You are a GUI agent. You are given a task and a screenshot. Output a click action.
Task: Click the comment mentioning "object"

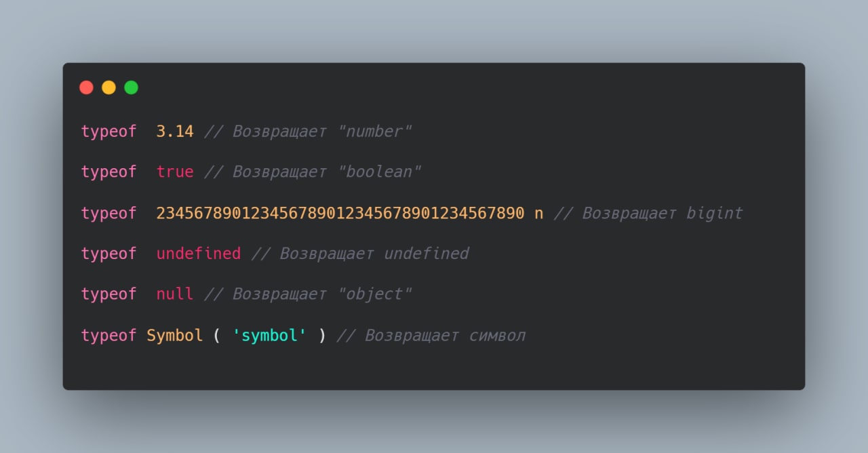[308, 294]
